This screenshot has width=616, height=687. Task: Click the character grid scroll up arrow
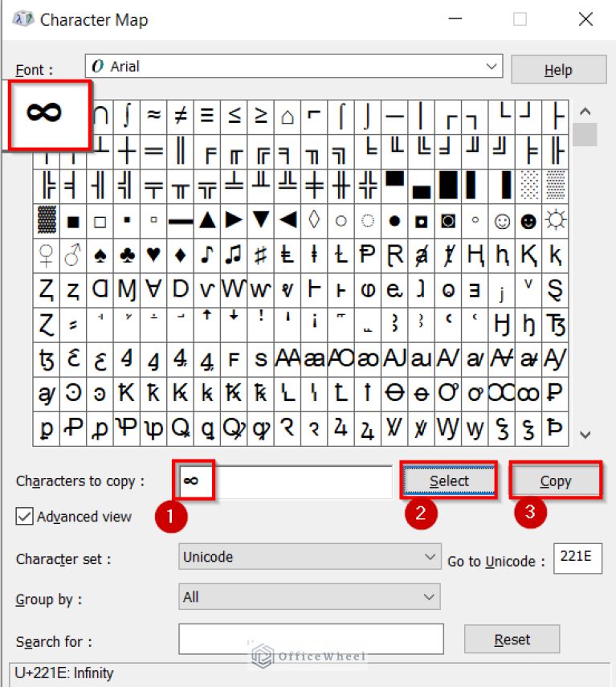click(x=585, y=112)
